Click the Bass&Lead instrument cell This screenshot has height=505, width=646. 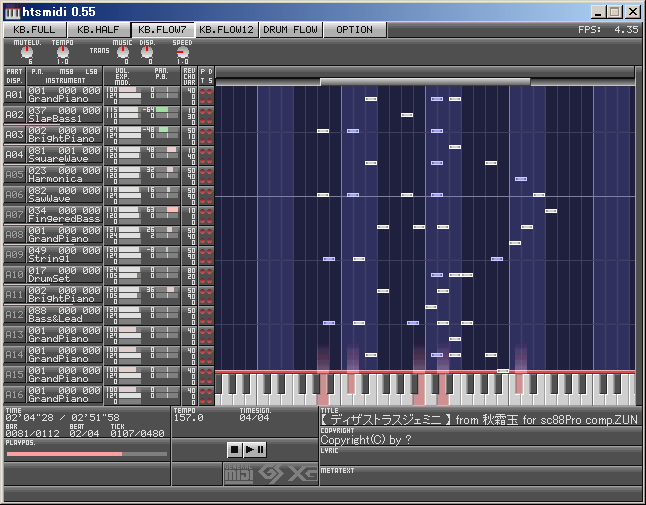(x=65, y=315)
